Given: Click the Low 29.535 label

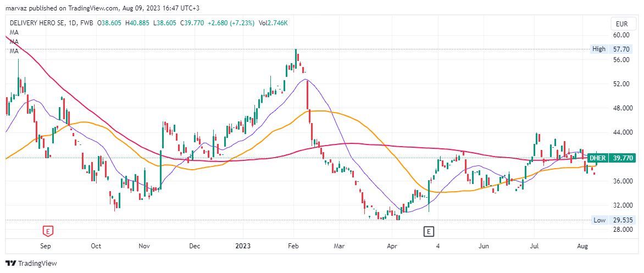Looking at the screenshot, I should [614, 220].
